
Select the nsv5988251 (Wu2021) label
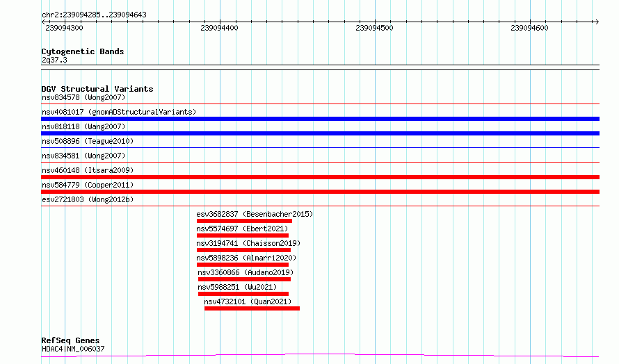click(237, 287)
